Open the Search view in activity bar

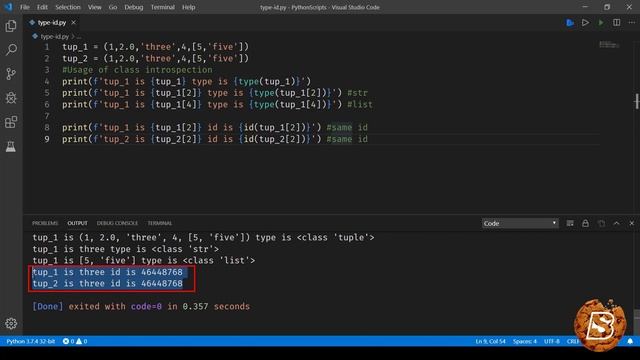[x=11, y=50]
